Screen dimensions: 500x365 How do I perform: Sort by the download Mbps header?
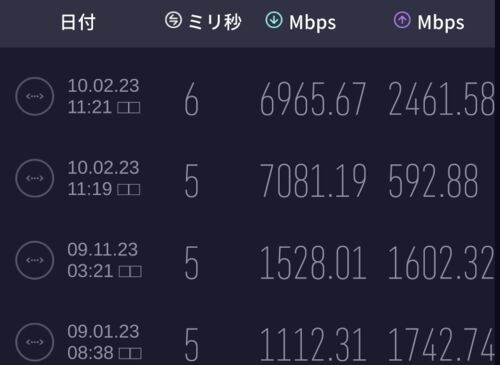301,21
